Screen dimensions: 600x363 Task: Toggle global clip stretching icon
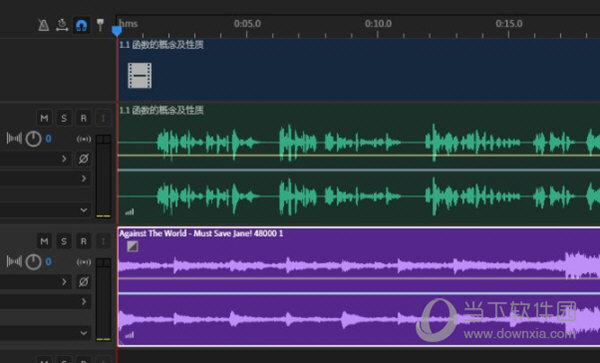(x=62, y=25)
